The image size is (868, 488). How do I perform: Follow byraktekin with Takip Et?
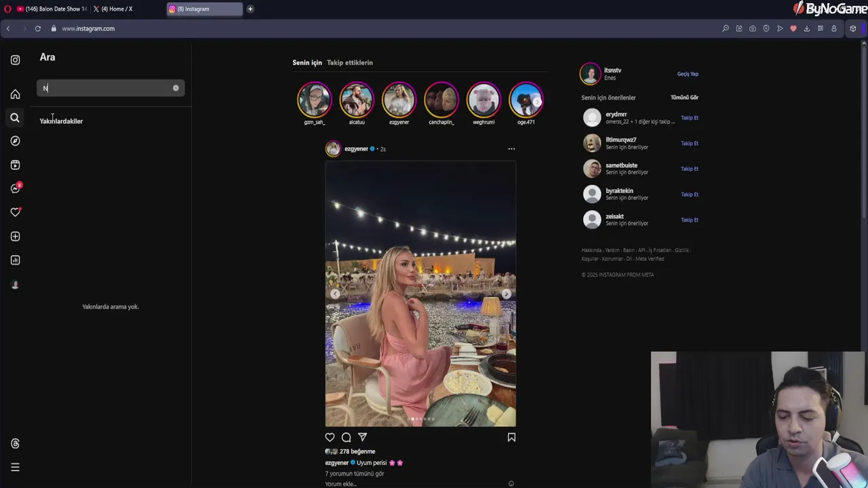click(690, 195)
